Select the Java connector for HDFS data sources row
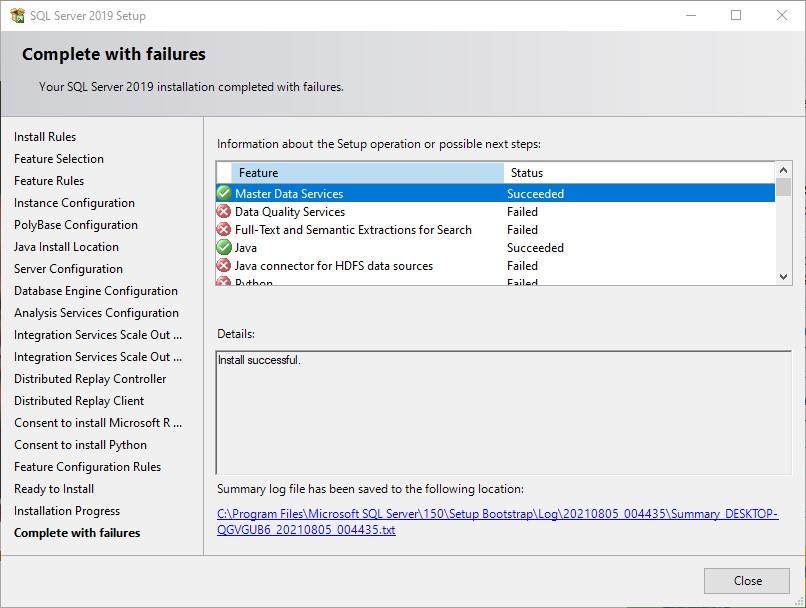 pos(334,266)
